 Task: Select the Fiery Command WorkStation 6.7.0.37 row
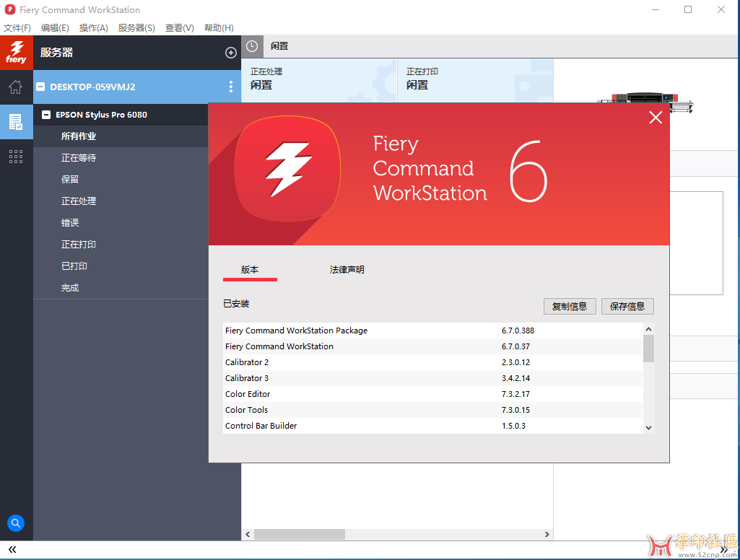click(x=432, y=346)
